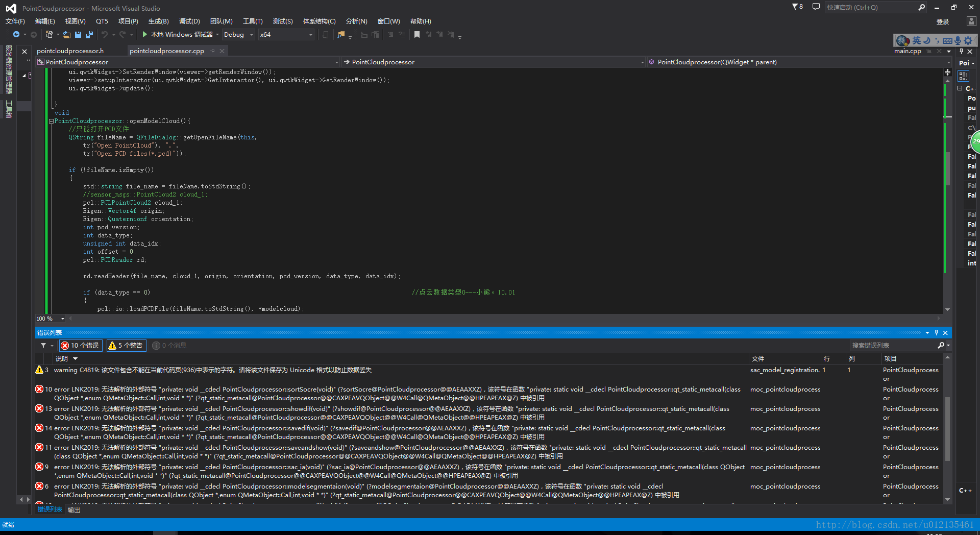The image size is (980, 535).
Task: Switch to the main.cpp preview tab
Action: [908, 51]
